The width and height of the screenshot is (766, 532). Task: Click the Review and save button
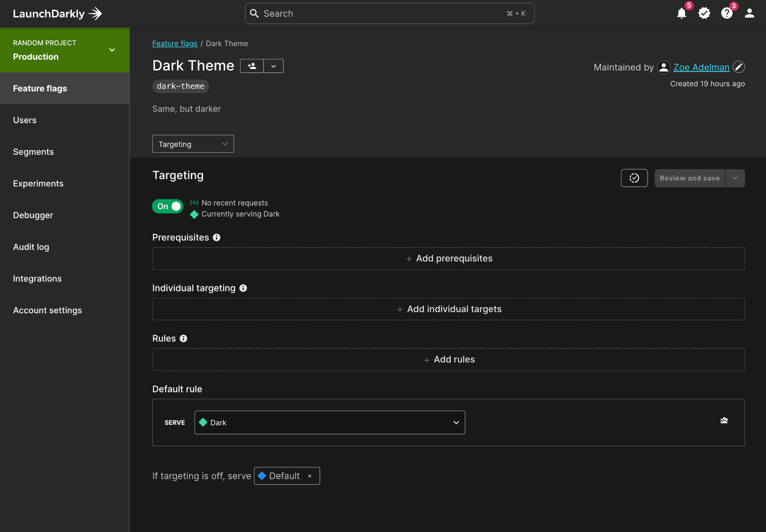(689, 178)
